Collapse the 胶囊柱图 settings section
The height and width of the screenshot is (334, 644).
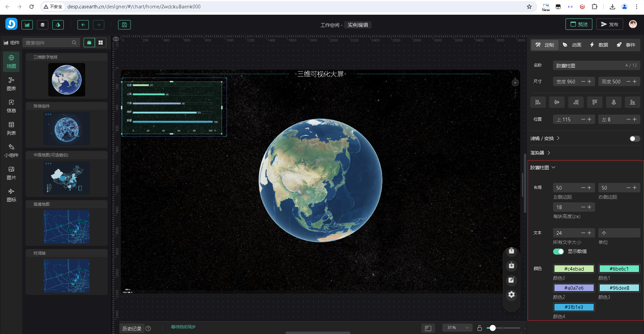(x=543, y=168)
